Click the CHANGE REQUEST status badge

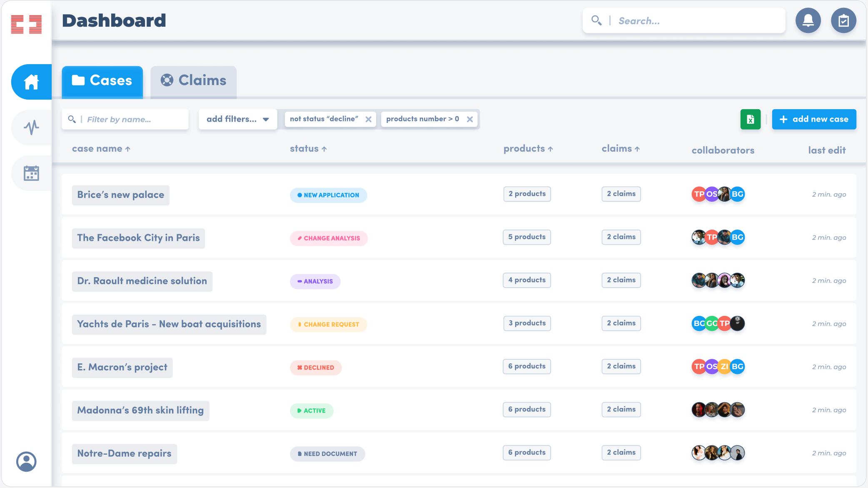[328, 325]
